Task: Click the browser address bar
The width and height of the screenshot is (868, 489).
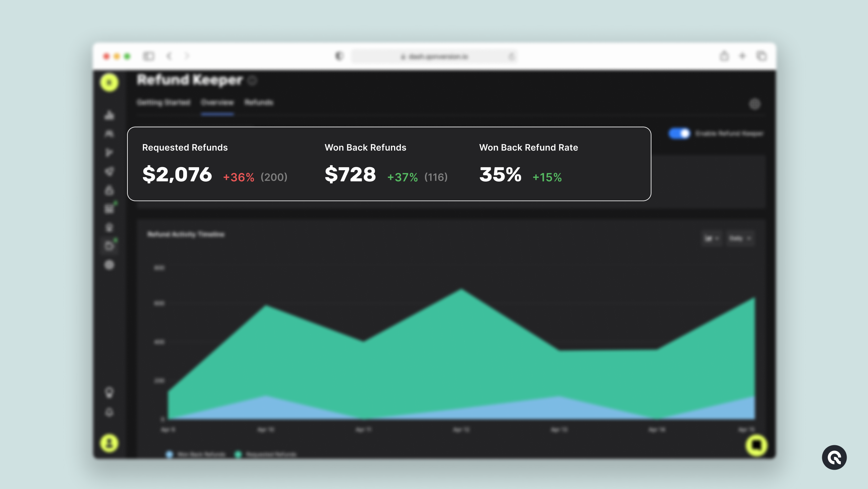Action: [x=434, y=57]
